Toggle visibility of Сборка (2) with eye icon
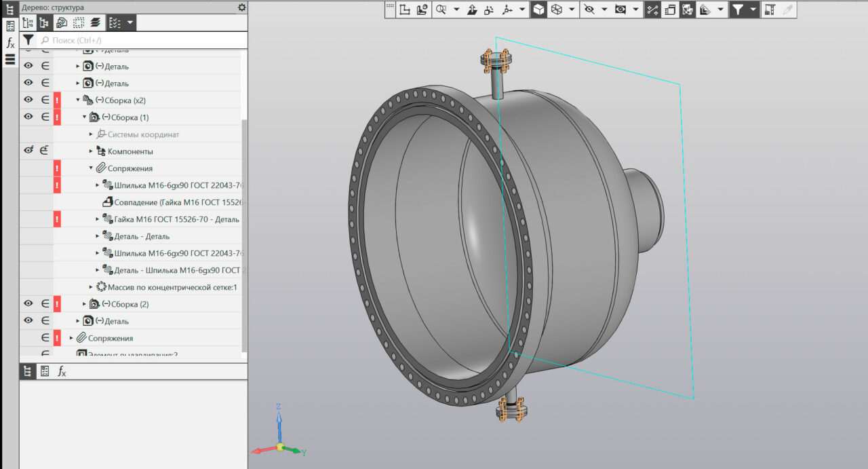This screenshot has width=868, height=469. (28, 303)
